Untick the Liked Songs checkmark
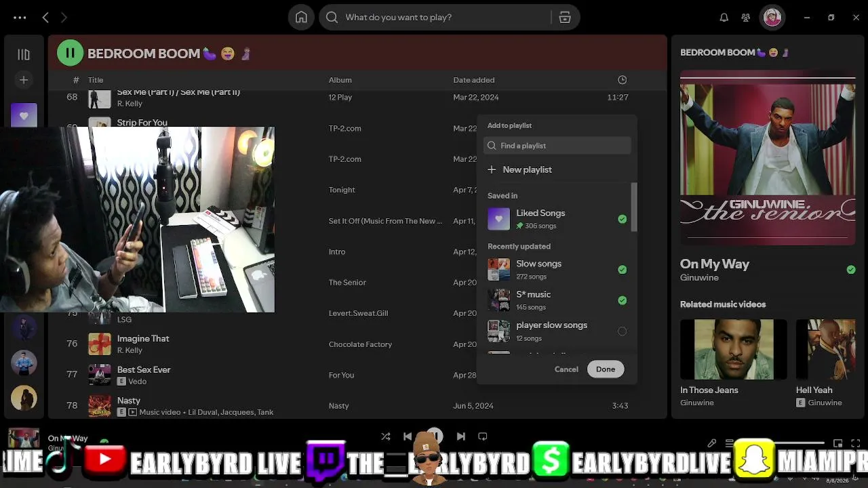868x488 pixels. (622, 219)
